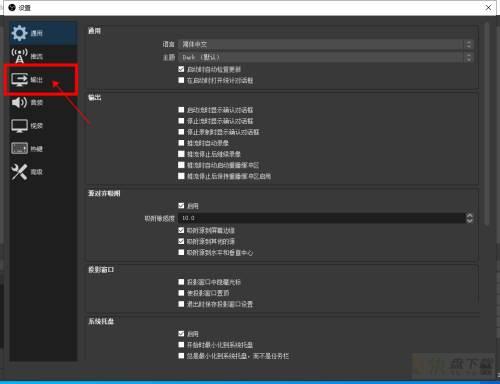Enable hide cursor over projectors checkbox

181,282
